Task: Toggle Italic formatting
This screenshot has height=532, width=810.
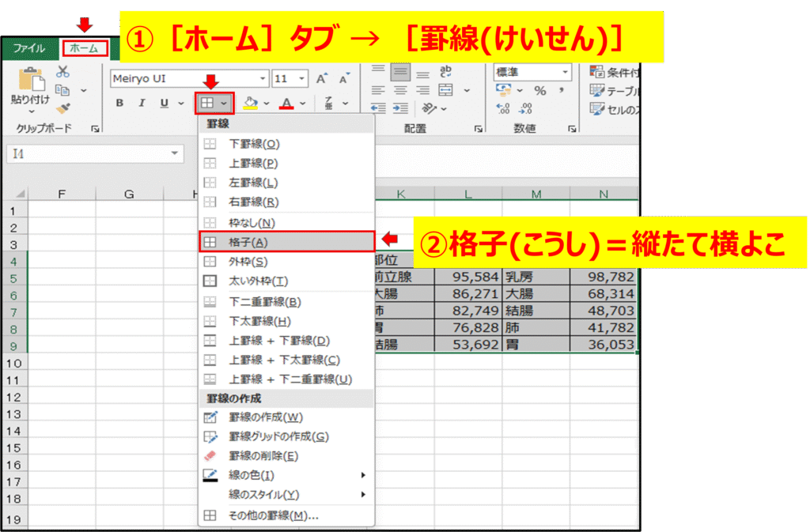Action: point(142,103)
